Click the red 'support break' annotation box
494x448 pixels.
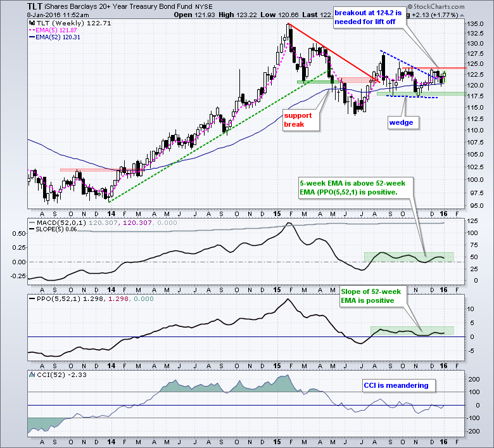[x=301, y=120]
